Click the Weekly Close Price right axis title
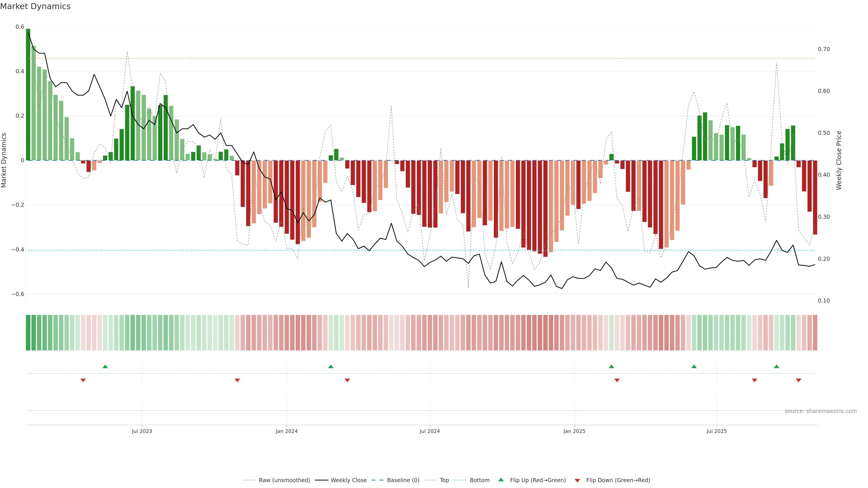Viewport: 868px width, 488px height. coord(839,160)
